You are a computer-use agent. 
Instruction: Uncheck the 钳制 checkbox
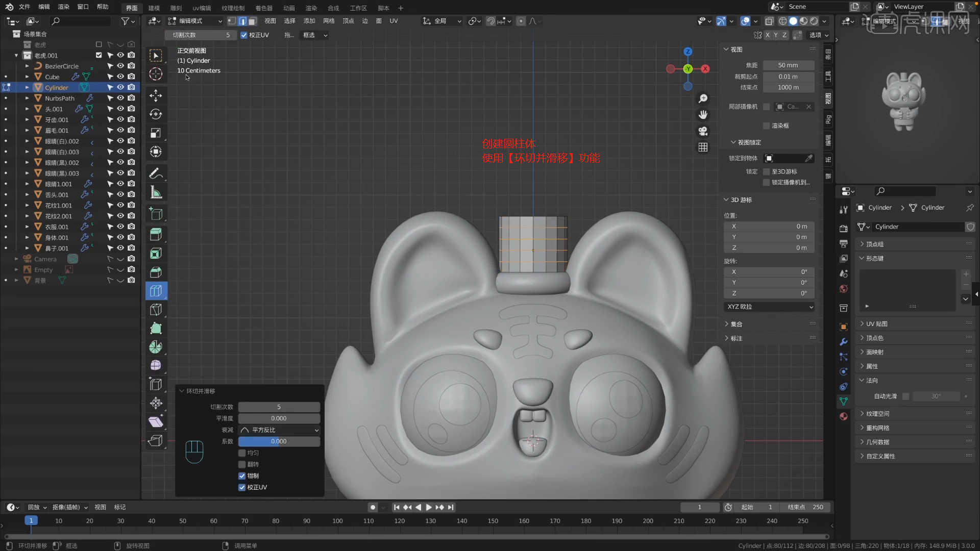[242, 476]
